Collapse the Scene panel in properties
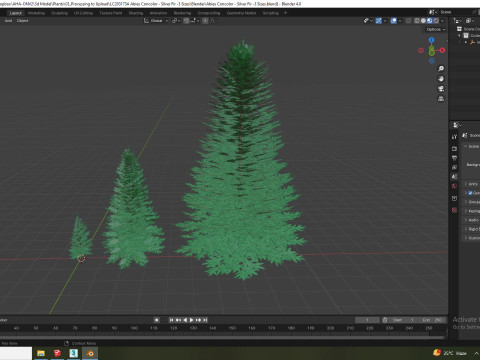 [466, 147]
